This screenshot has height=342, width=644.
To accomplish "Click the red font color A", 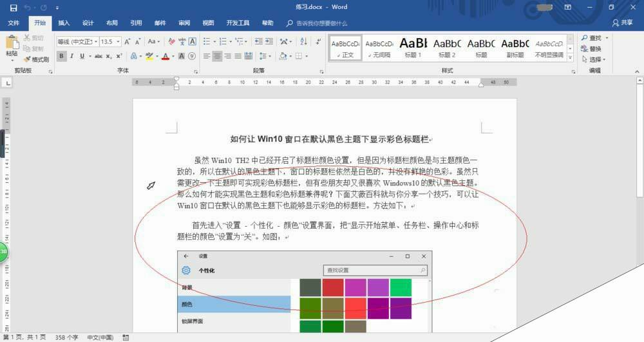I will (166, 56).
